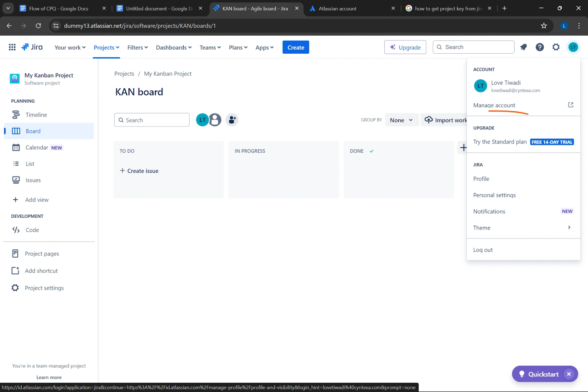Switch to the Atlassian account browser tab

click(x=338, y=8)
